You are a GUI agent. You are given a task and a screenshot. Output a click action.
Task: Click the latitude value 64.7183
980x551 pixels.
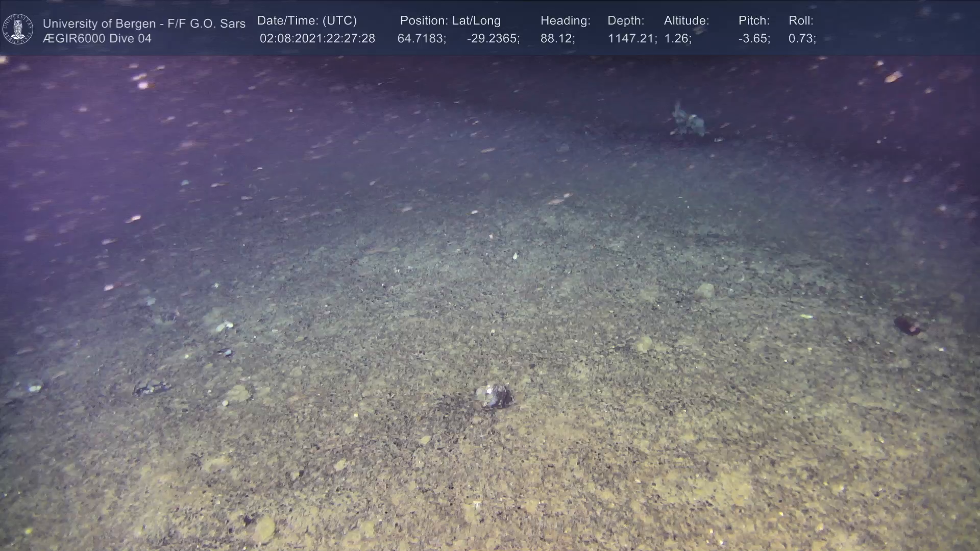[x=421, y=39]
